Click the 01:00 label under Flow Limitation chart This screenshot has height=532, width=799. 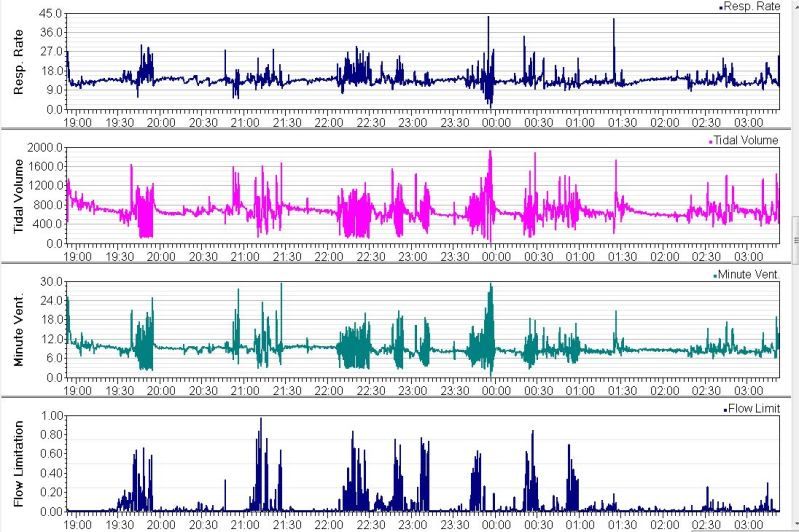click(x=580, y=525)
